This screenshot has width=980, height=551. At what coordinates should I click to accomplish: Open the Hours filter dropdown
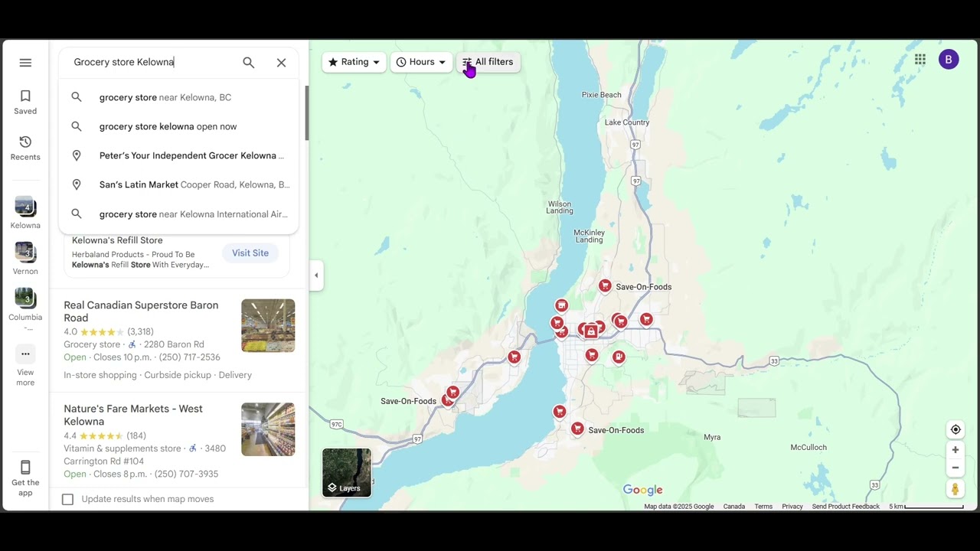point(421,62)
